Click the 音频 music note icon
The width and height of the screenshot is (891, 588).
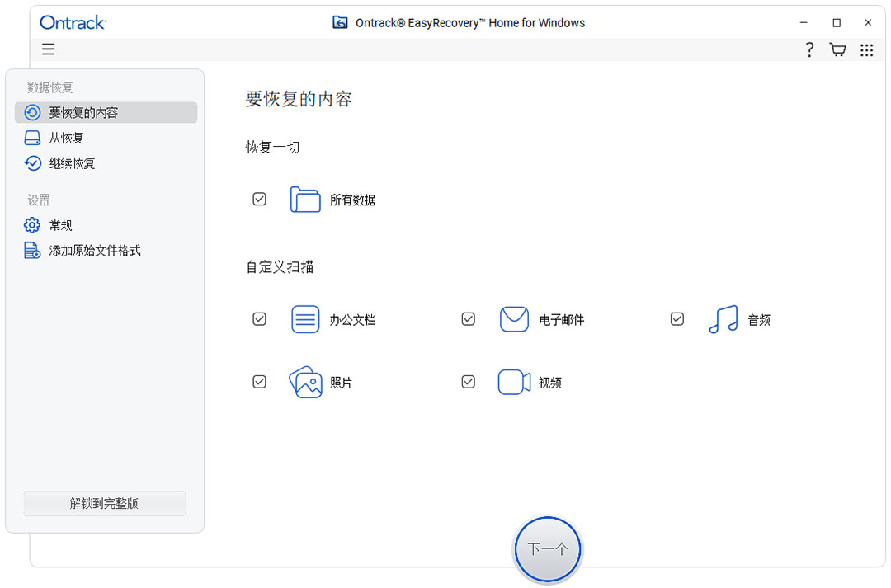pyautogui.click(x=723, y=319)
